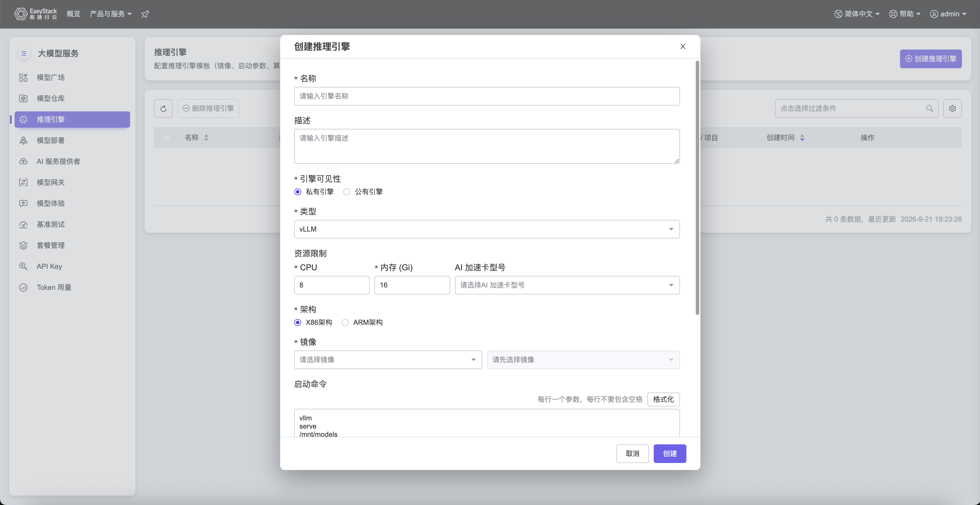This screenshot has width=980, height=505.
Task: Click the 创建推理引擎 button on the page
Action: [931, 59]
